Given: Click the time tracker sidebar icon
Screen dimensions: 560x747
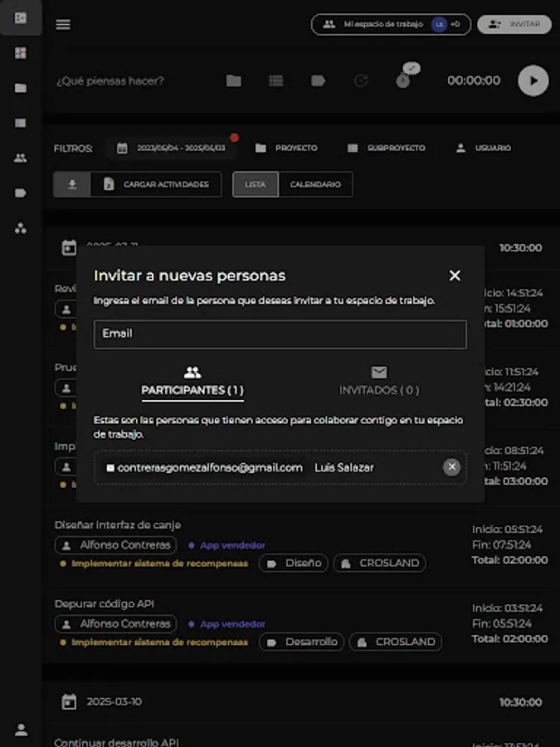Looking at the screenshot, I should 21,18.
